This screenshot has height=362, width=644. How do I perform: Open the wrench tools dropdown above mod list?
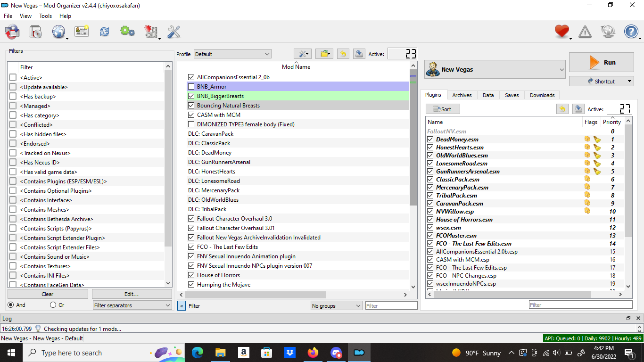(x=303, y=54)
